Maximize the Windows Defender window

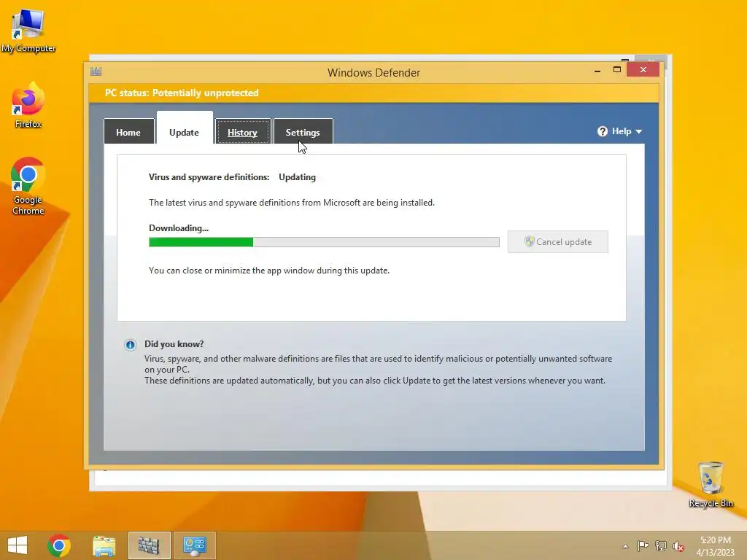coord(617,70)
